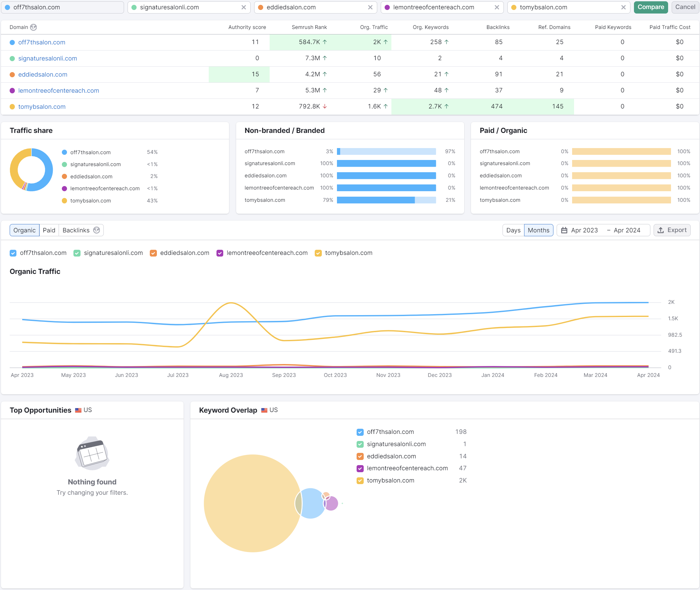This screenshot has width=700, height=590.
Task: Switch to the Paid tab
Action: [x=49, y=230]
